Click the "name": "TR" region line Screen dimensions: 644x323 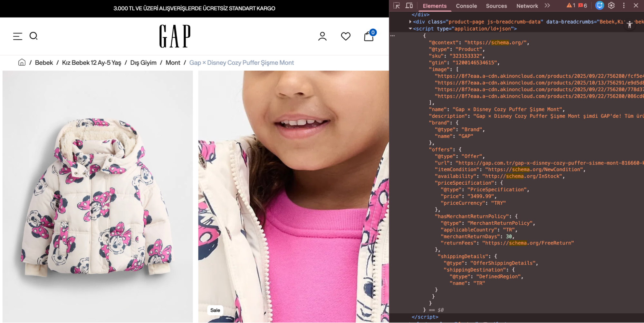(467, 283)
